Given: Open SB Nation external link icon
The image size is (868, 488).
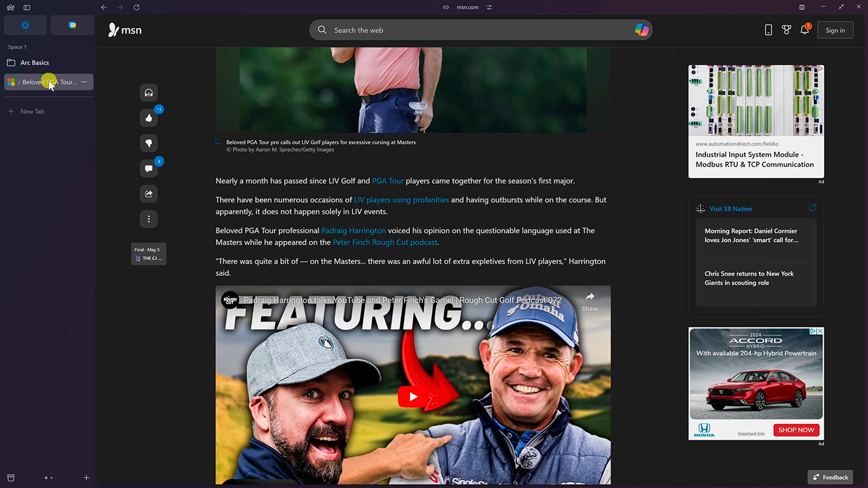Looking at the screenshot, I should [x=812, y=208].
